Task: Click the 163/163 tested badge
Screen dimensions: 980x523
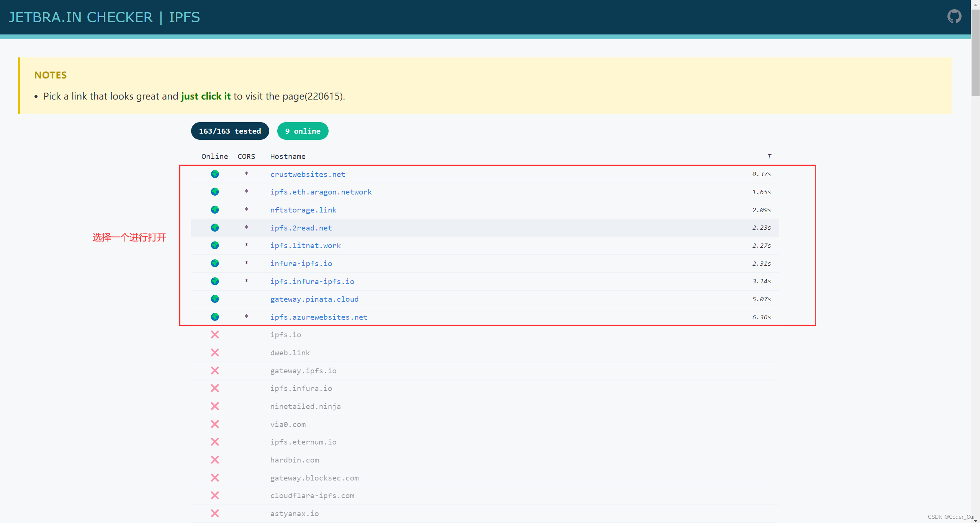Action: coord(230,131)
